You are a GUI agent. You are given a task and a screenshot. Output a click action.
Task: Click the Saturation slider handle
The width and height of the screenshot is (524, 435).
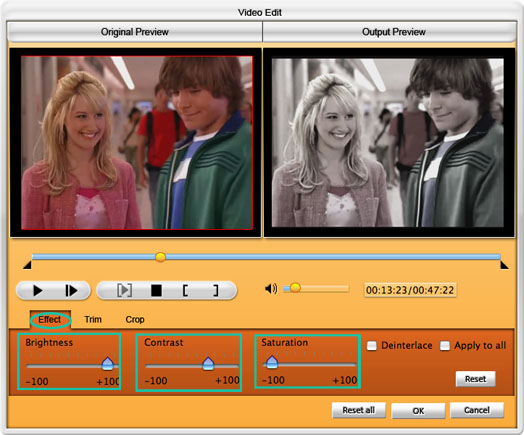[272, 362]
